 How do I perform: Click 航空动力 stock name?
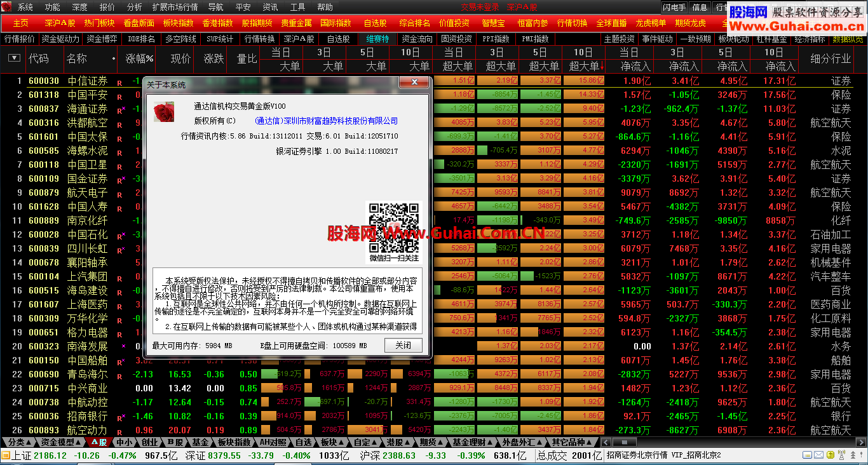88,430
